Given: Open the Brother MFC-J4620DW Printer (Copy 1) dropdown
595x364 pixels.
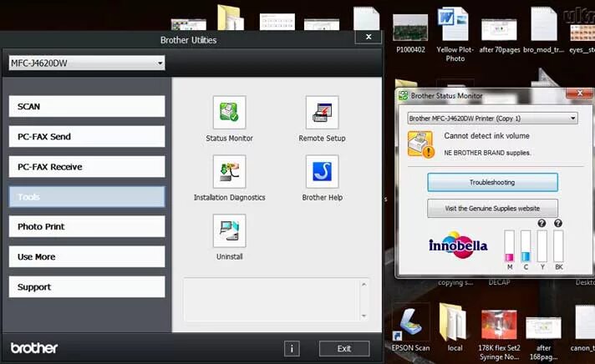Looking at the screenshot, I should [492, 119].
